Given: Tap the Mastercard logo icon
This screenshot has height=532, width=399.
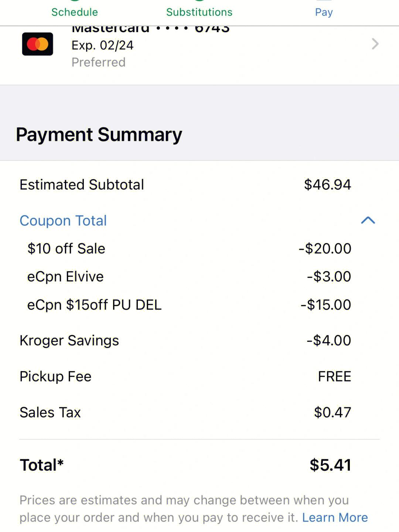Looking at the screenshot, I should click(x=37, y=44).
